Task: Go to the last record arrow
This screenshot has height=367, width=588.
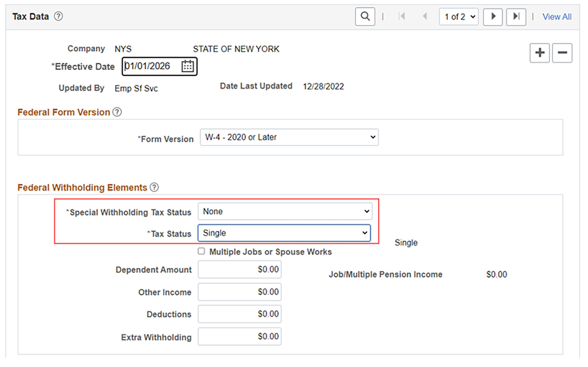Action: coord(516,17)
